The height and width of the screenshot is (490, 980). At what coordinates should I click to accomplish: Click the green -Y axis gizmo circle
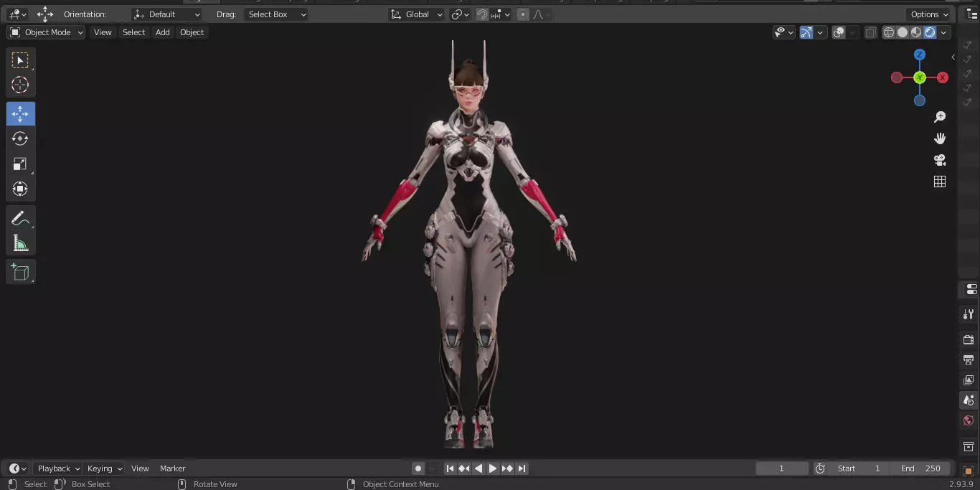[920, 77]
